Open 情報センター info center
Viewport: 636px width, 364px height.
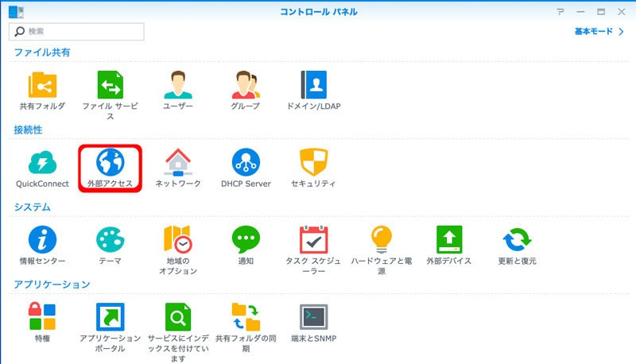(42, 239)
